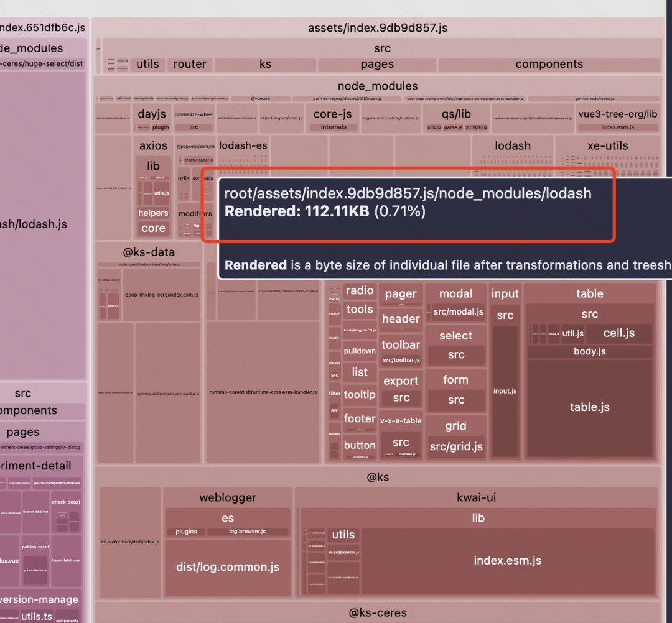Select deep-linking-core/index.esm.js block
The image size is (672, 623).
pos(162,295)
